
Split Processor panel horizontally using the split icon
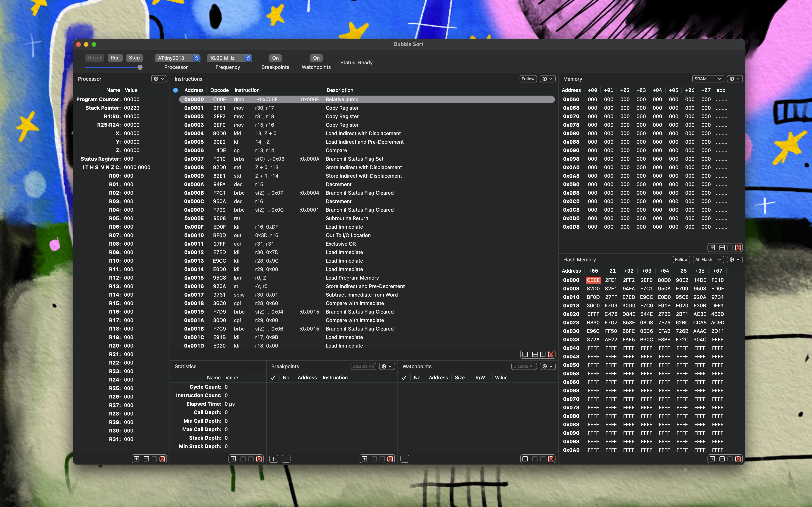click(x=146, y=459)
